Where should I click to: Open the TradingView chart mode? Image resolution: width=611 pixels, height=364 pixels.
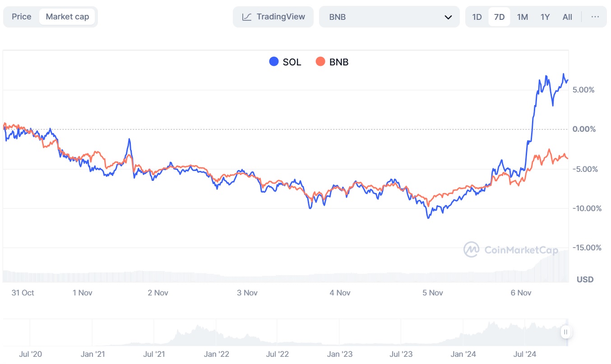point(273,17)
